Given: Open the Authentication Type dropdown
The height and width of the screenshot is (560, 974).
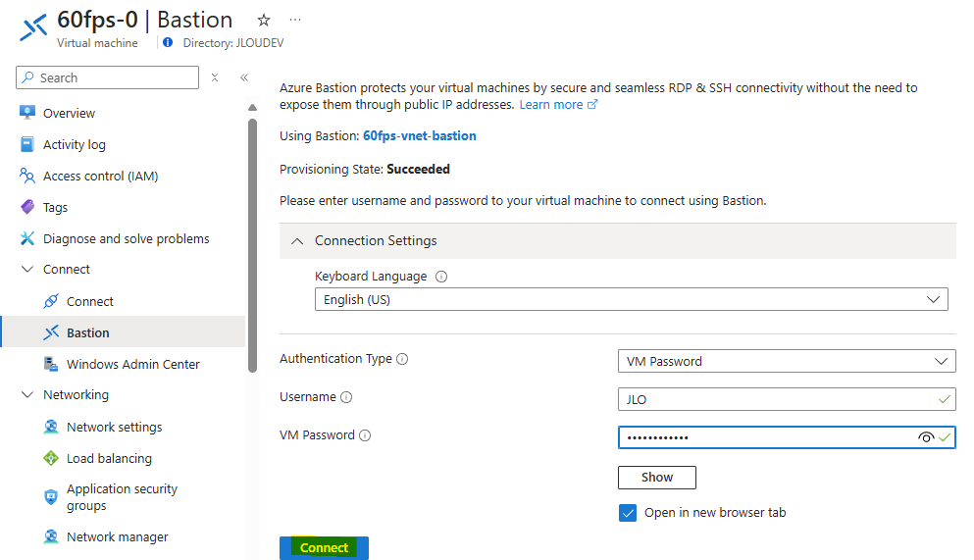Looking at the screenshot, I should pos(787,361).
